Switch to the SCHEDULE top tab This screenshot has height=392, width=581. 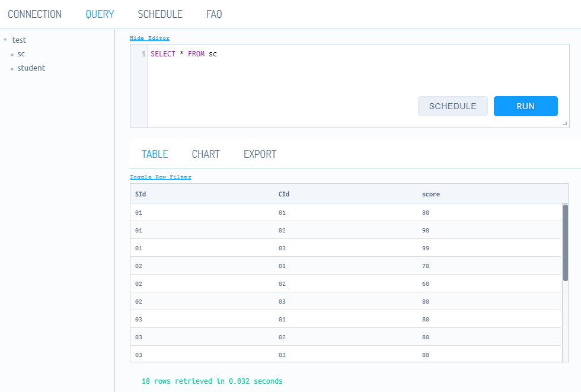pos(160,14)
